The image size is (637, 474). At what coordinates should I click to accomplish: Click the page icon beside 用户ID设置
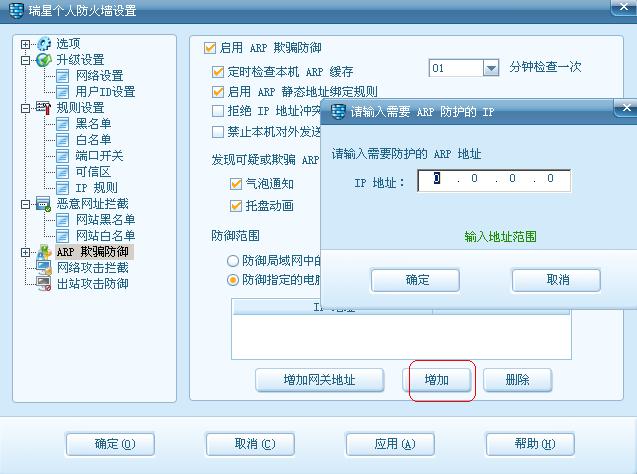pyautogui.click(x=62, y=92)
